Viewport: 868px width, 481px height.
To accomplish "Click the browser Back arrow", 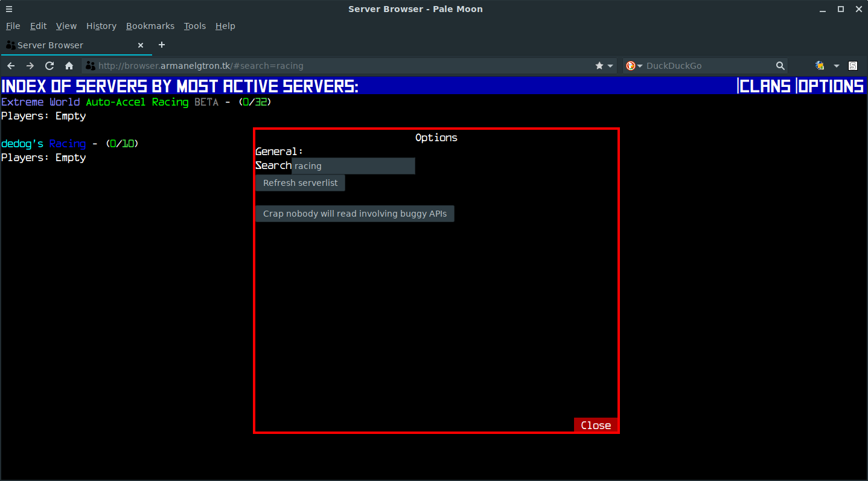I will tap(11, 66).
